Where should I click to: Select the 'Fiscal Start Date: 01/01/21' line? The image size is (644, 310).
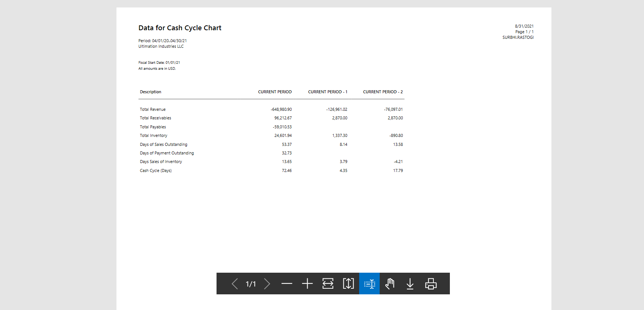click(159, 63)
